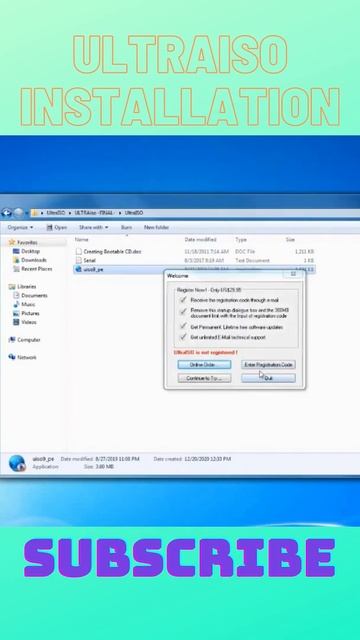The height and width of the screenshot is (640, 360).
Task: Expand the Share with dropdown
Action: pyautogui.click(x=93, y=227)
